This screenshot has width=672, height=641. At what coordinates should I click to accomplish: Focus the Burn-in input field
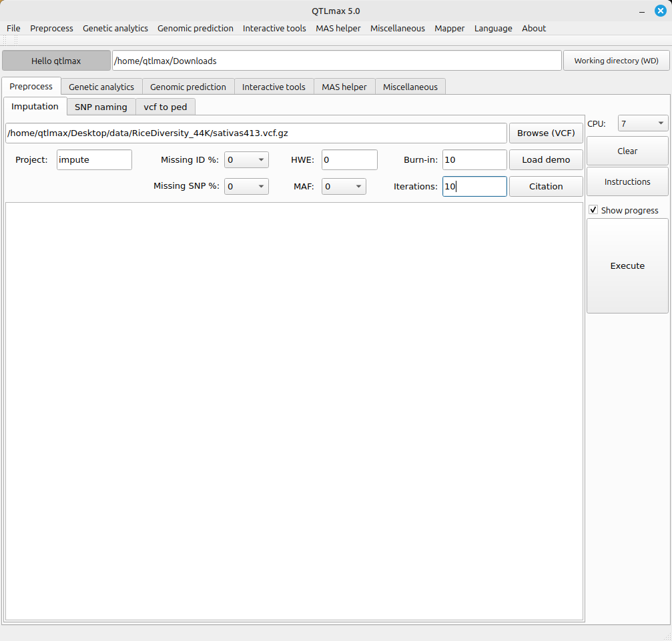click(x=474, y=160)
